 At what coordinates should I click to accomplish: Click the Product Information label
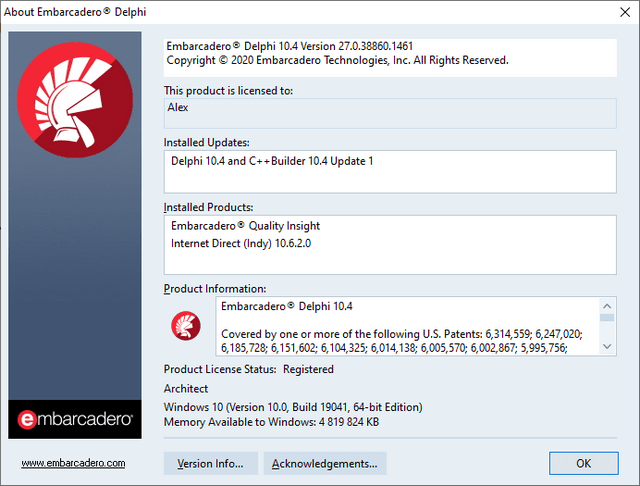point(215,288)
